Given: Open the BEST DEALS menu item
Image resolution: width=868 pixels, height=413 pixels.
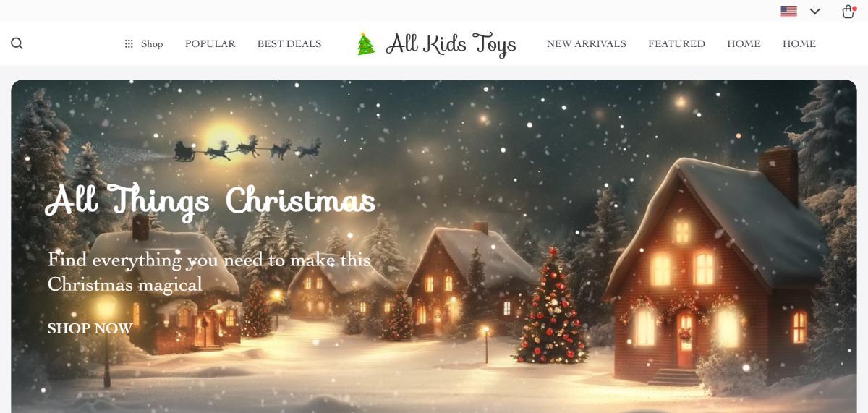Looking at the screenshot, I should [289, 43].
